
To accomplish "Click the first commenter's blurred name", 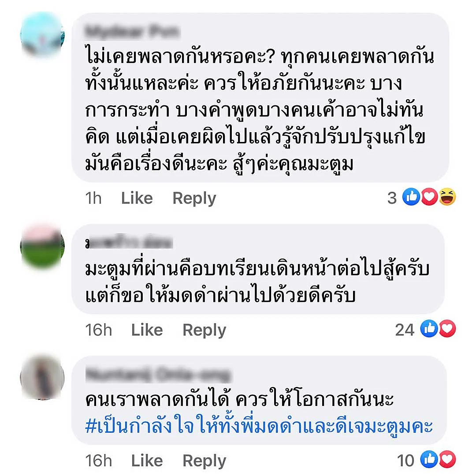I will (133, 32).
